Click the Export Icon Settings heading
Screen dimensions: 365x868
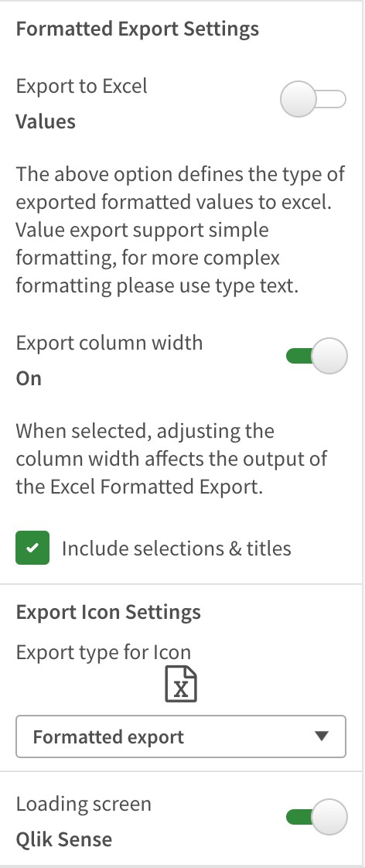[x=108, y=612]
